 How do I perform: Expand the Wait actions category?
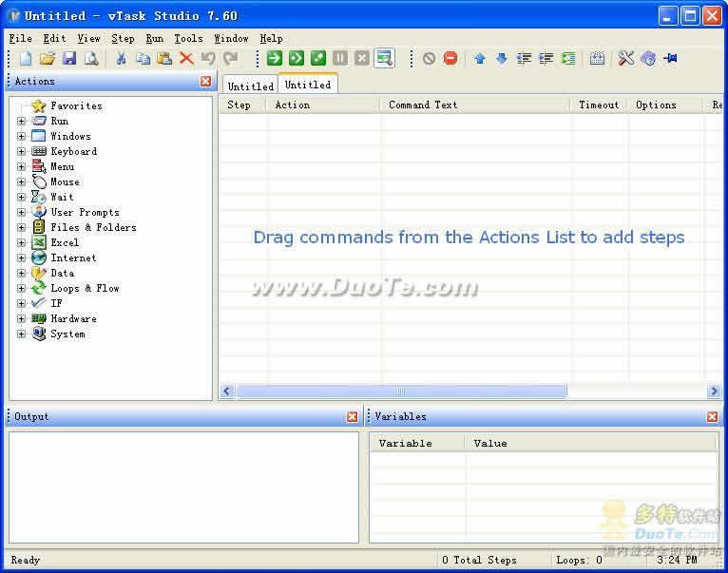pyautogui.click(x=21, y=198)
